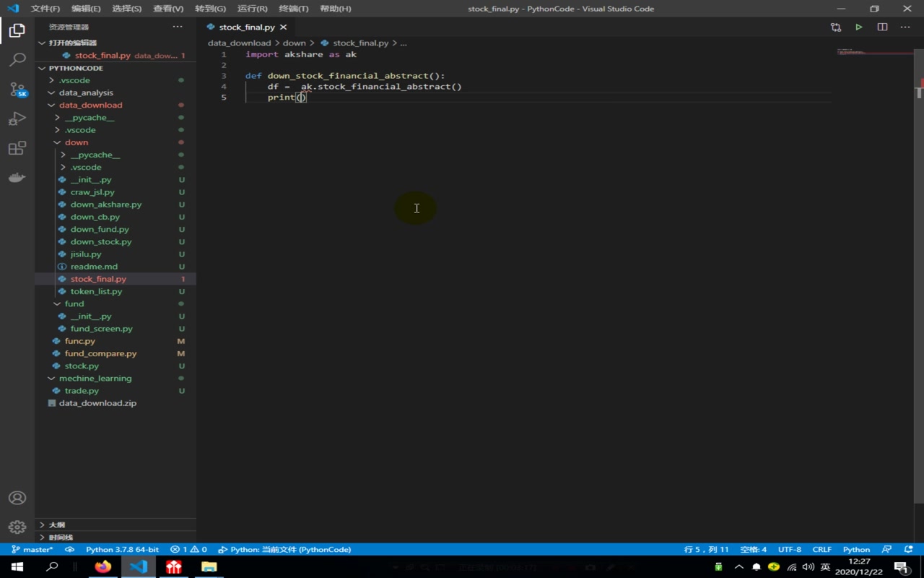Click the volume icon in system tray

[x=808, y=567]
